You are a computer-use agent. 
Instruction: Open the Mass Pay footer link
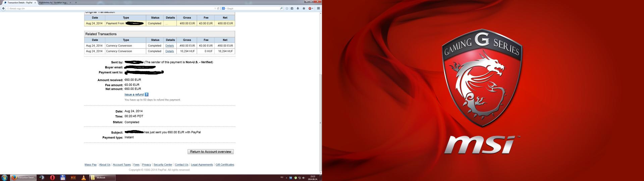point(91,165)
